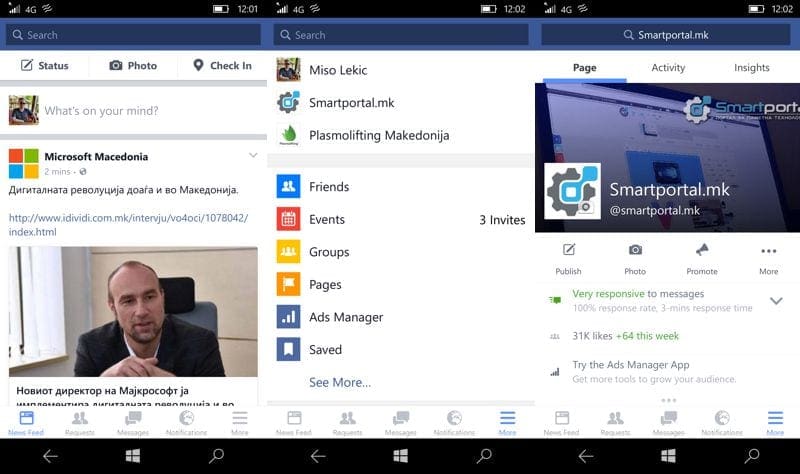Switch to the Insights tab

(752, 67)
